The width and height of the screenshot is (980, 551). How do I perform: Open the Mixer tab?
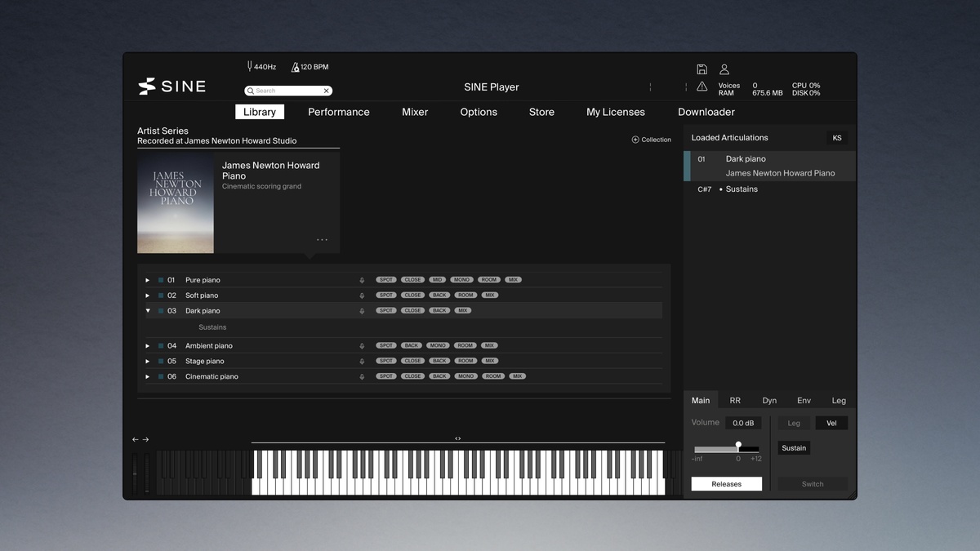tap(415, 112)
